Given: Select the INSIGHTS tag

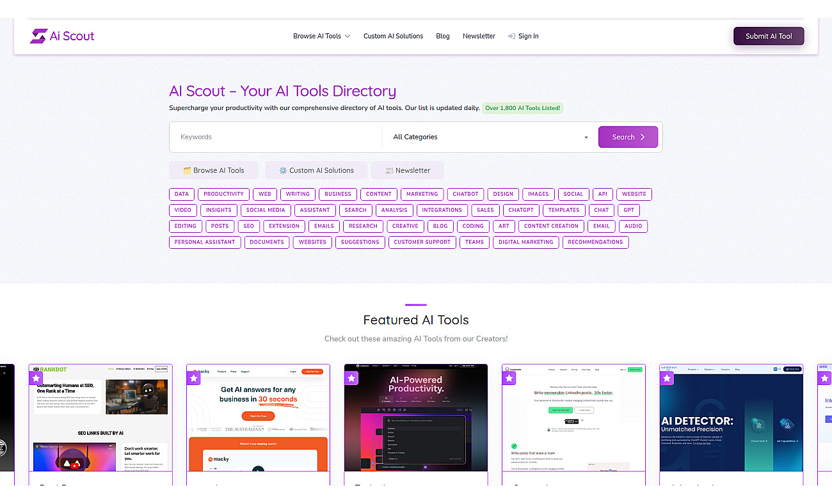Looking at the screenshot, I should tap(219, 210).
